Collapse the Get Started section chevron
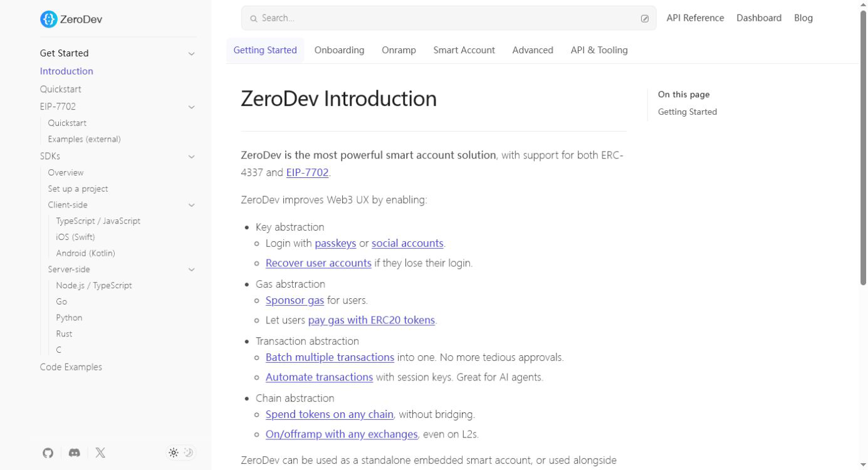The height and width of the screenshot is (470, 868). pos(192,54)
